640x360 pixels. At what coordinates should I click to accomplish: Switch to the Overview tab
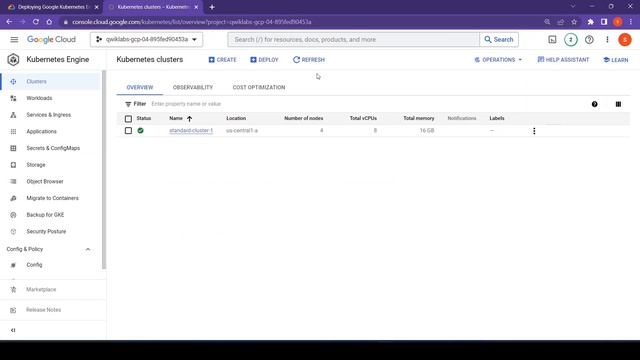[x=140, y=87]
